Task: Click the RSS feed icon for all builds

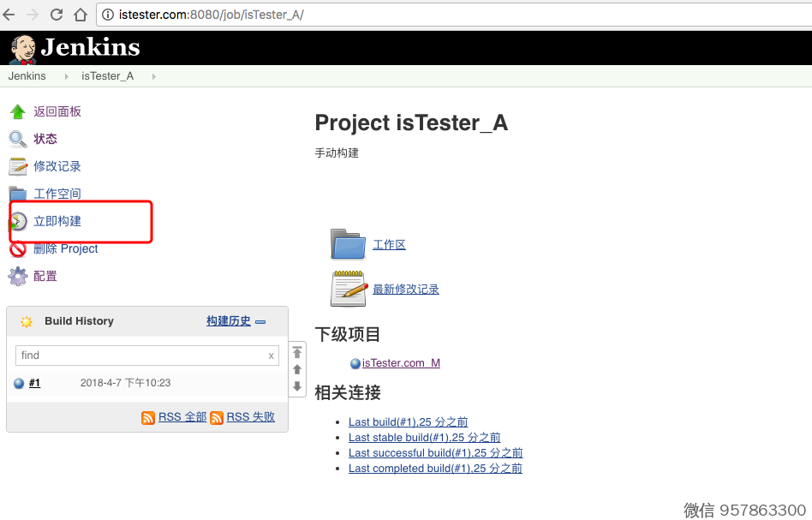Action: click(148, 417)
